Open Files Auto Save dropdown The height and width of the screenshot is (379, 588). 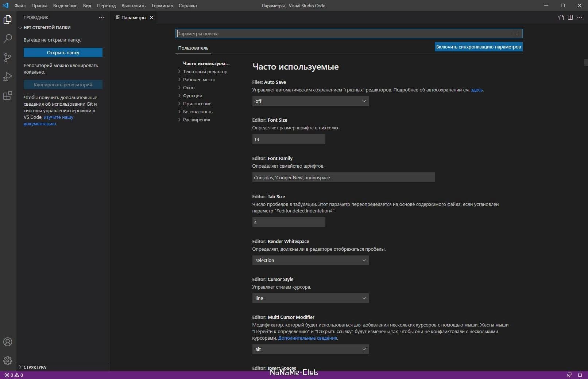[x=311, y=101]
